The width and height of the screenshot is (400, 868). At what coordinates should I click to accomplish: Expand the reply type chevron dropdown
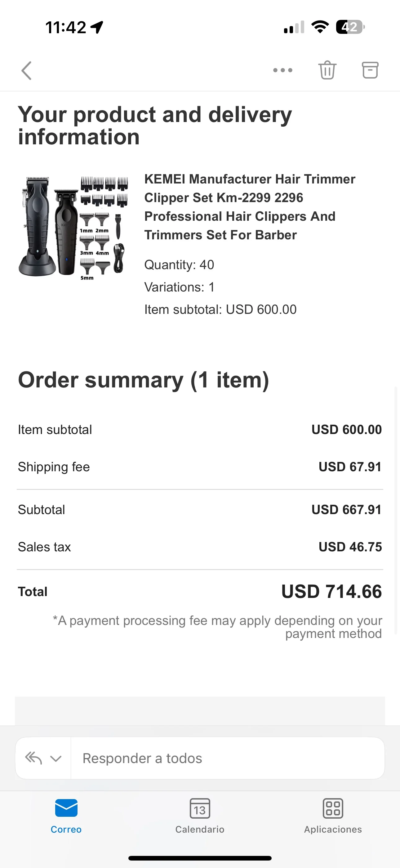point(56,758)
